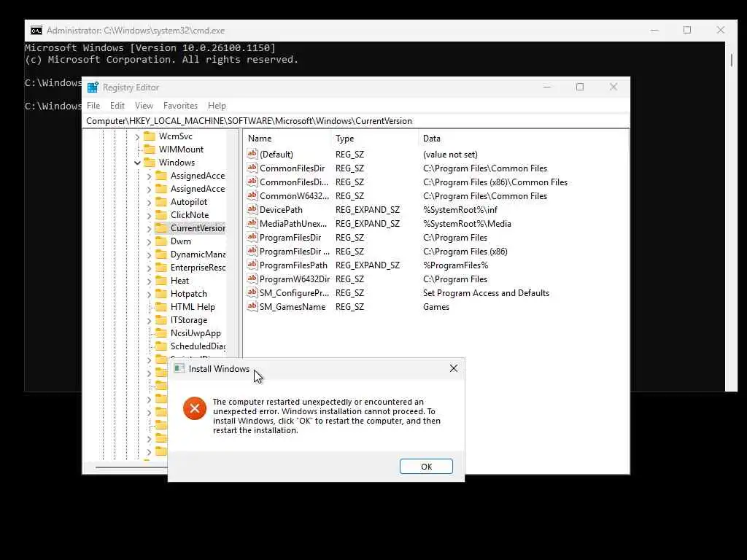Click the SM_ConfigurePr... value icon
Image resolution: width=747 pixels, height=560 pixels.
(x=252, y=292)
